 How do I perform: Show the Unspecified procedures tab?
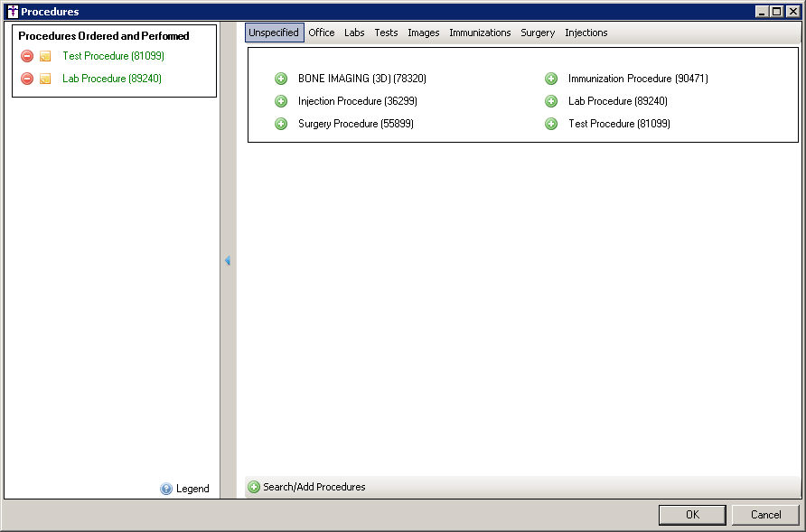click(x=274, y=33)
